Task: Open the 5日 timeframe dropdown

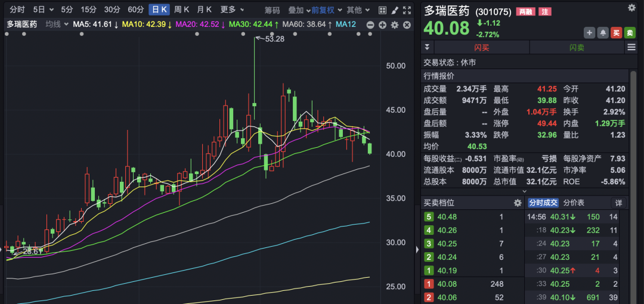Action: pyautogui.click(x=44, y=10)
